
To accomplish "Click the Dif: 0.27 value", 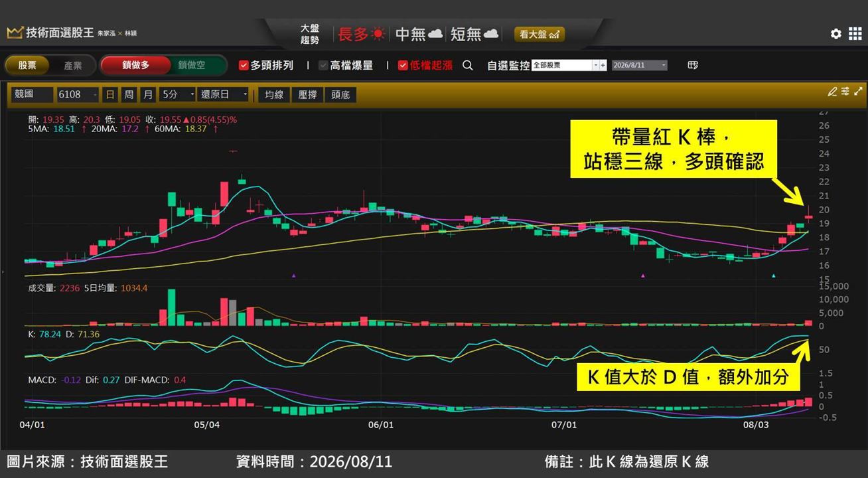I will 102,380.
